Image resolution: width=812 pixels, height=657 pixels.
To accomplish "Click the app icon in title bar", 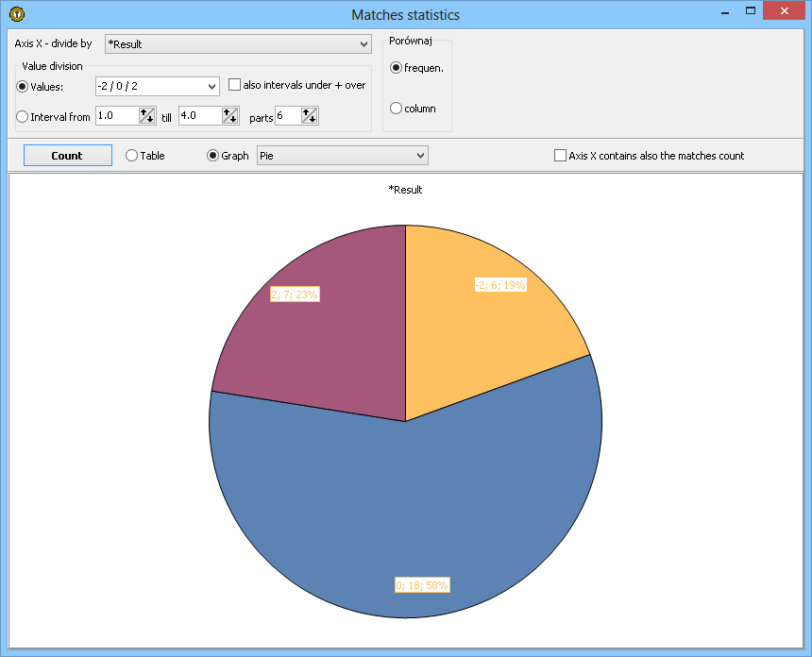I will [16, 14].
